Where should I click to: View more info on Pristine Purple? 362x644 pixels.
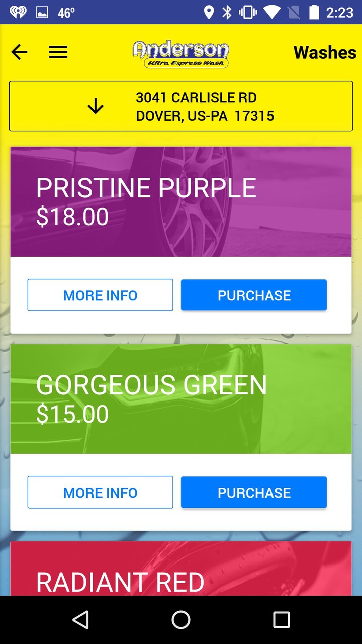click(x=100, y=295)
